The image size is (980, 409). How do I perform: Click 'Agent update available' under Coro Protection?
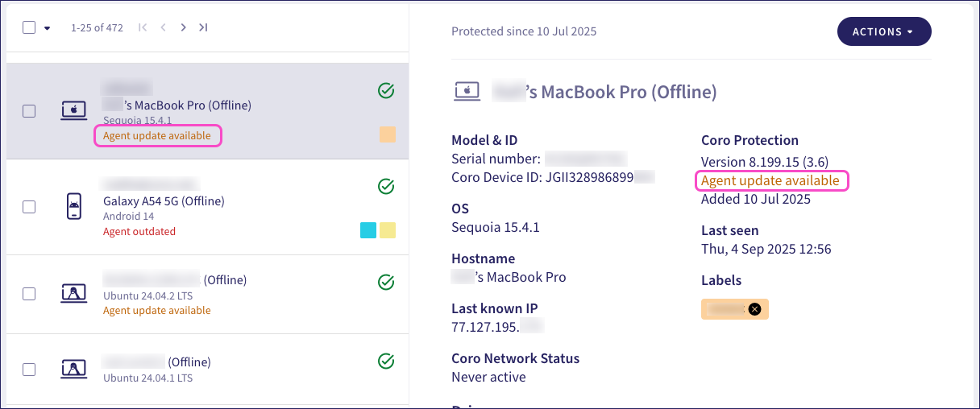click(770, 180)
